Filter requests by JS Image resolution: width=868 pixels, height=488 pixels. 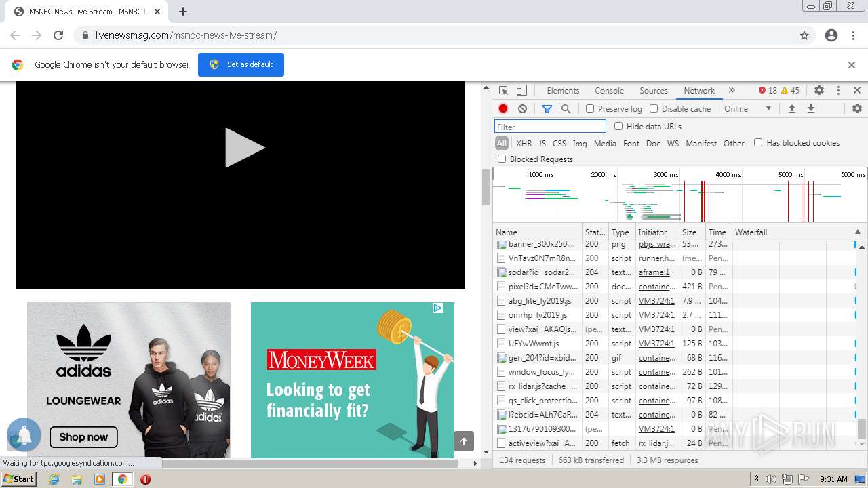(x=542, y=143)
